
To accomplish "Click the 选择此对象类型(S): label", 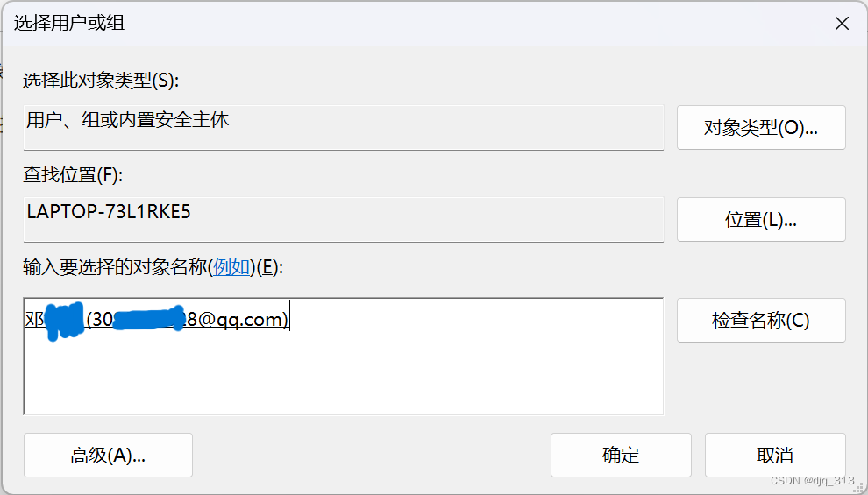I will pyautogui.click(x=101, y=81).
